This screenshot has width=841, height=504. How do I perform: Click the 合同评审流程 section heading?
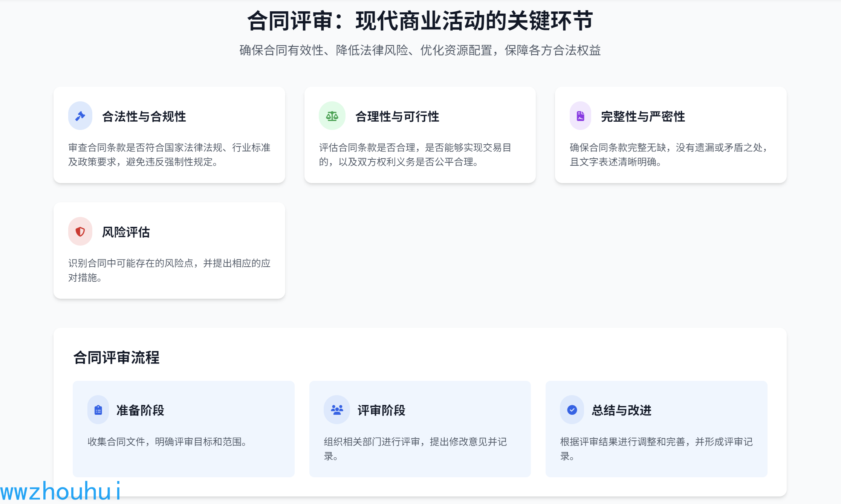click(x=116, y=357)
